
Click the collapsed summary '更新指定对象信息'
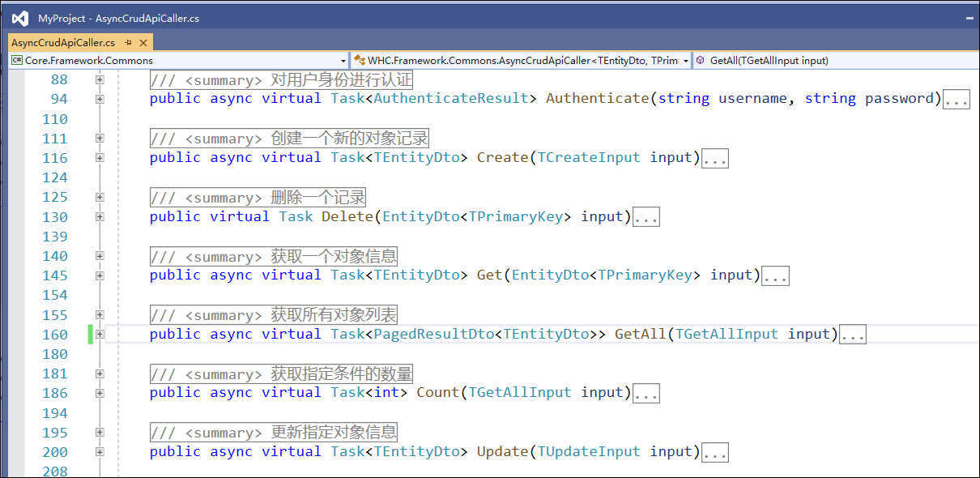coord(274,432)
